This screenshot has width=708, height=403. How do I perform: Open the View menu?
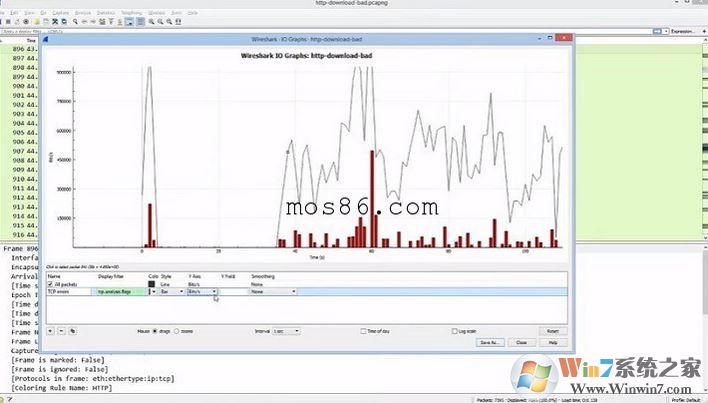29,13
